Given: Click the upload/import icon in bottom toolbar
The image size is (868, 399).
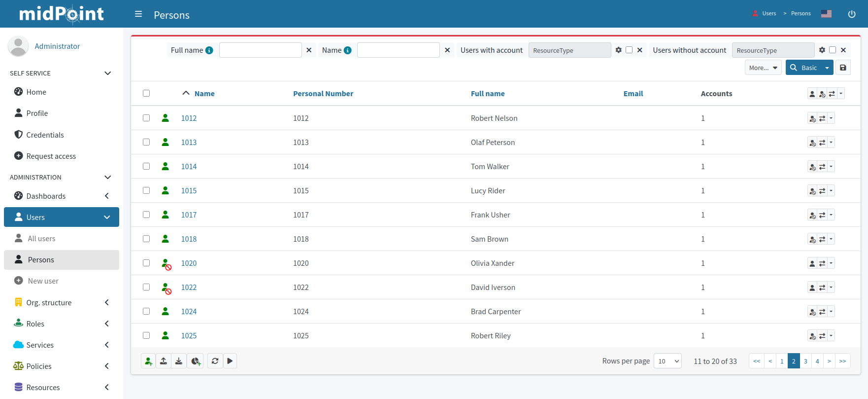Looking at the screenshot, I should click(x=164, y=361).
